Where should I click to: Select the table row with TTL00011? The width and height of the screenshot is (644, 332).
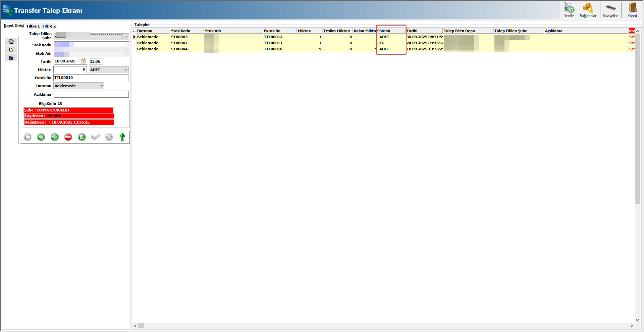click(x=273, y=43)
